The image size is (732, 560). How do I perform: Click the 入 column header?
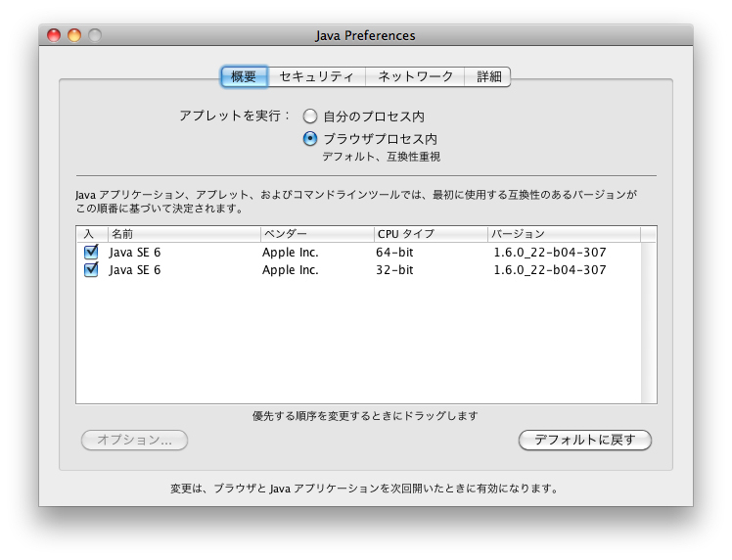90,234
